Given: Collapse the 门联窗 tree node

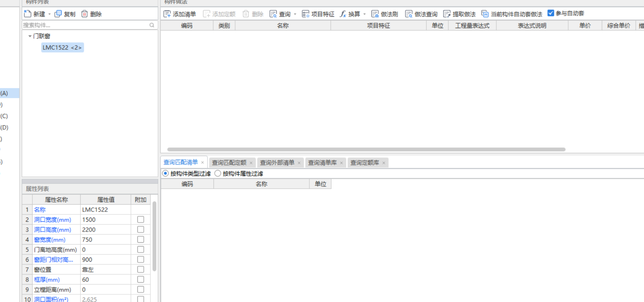Looking at the screenshot, I should pos(30,36).
